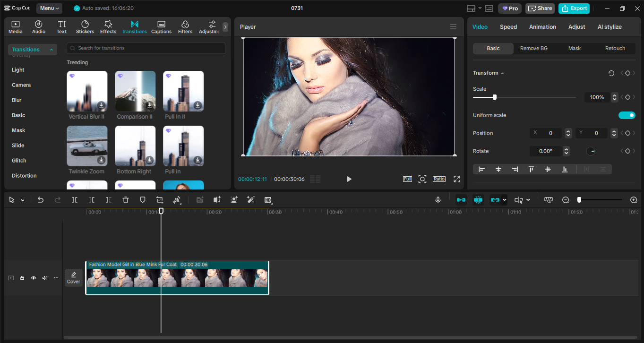Toggle Uniform scale off

pyautogui.click(x=627, y=115)
